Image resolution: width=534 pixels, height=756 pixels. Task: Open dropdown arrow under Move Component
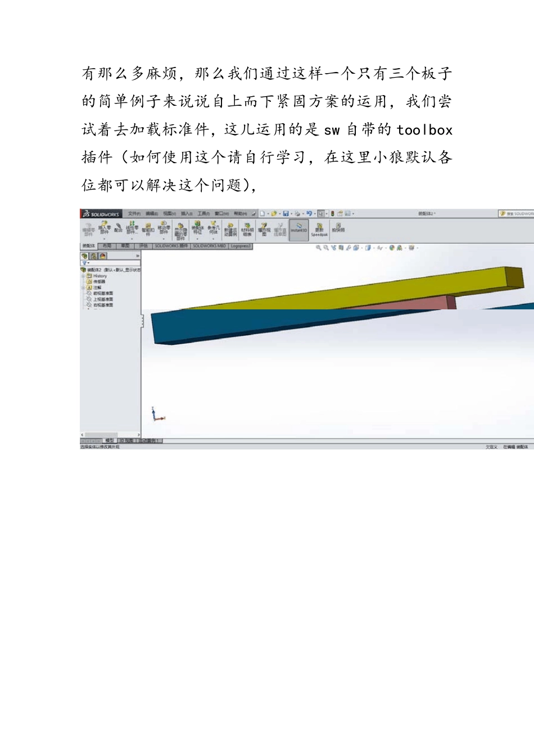pyautogui.click(x=164, y=239)
